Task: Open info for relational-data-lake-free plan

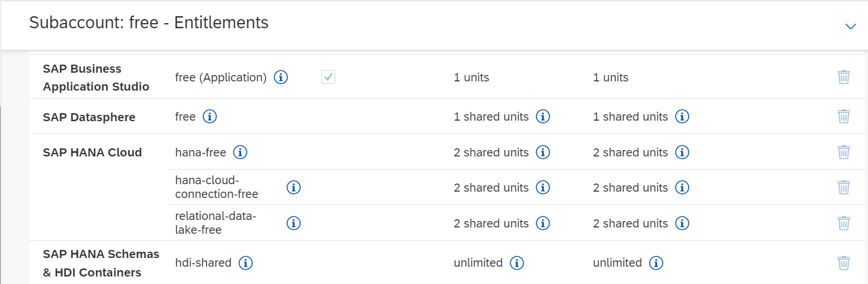Action: [294, 223]
